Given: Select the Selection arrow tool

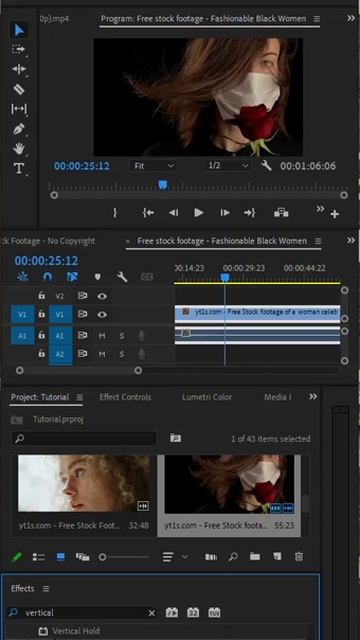Looking at the screenshot, I should click(19, 30).
